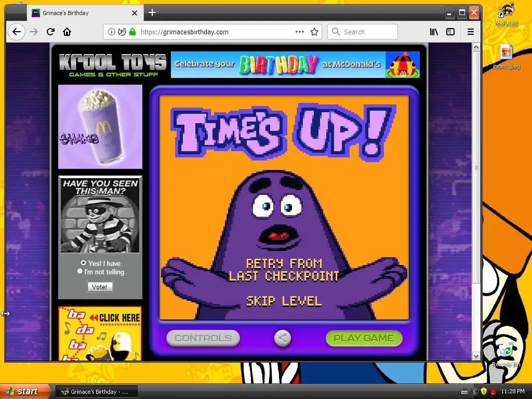Close the Grimace's Birthday tab

(135, 13)
